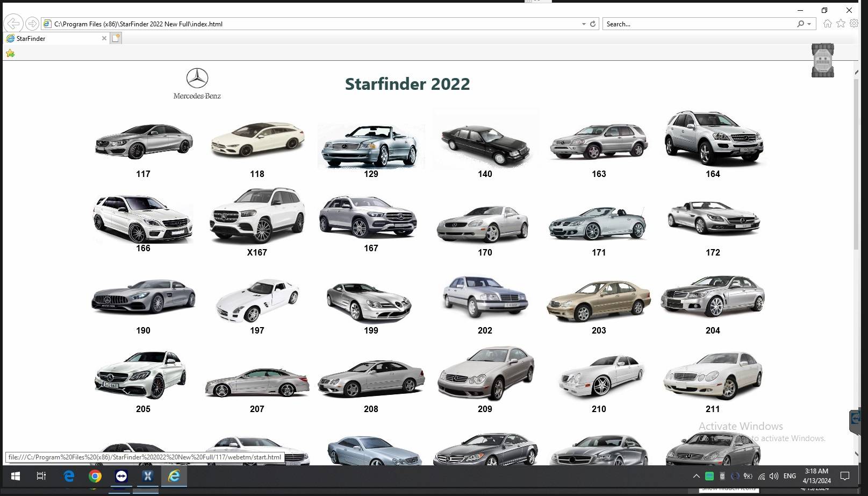The image size is (868, 496).
Task: Open the white 197 gullwing image
Action: click(257, 300)
